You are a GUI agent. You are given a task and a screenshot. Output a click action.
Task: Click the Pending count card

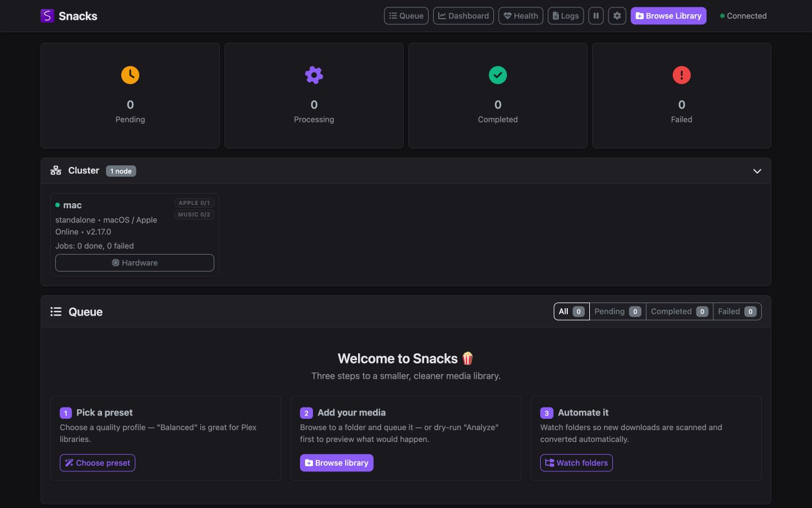pyautogui.click(x=130, y=96)
